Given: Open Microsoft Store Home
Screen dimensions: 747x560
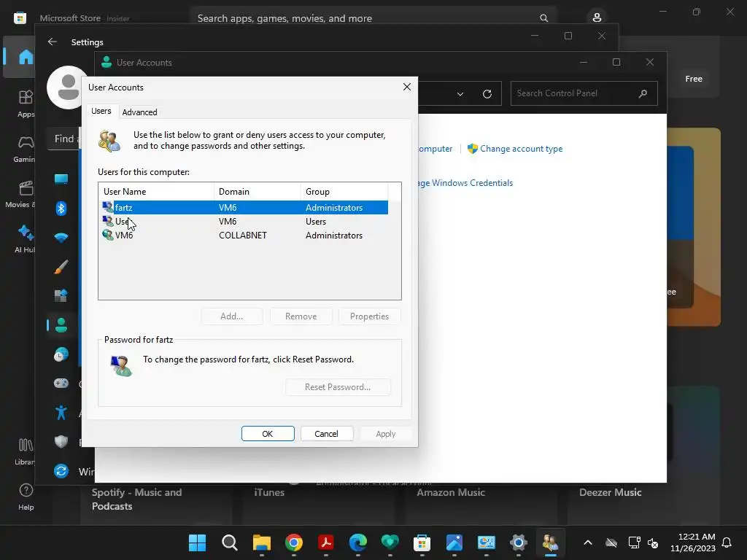Looking at the screenshot, I should [26, 57].
